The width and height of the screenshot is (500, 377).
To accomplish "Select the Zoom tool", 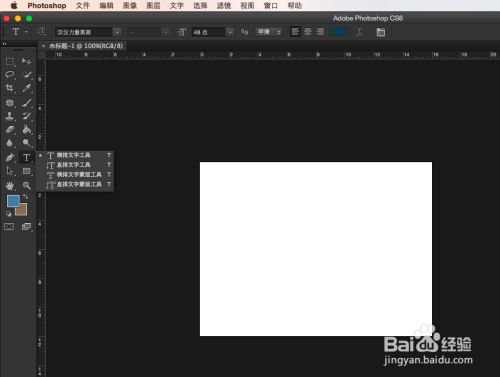I will (x=27, y=185).
